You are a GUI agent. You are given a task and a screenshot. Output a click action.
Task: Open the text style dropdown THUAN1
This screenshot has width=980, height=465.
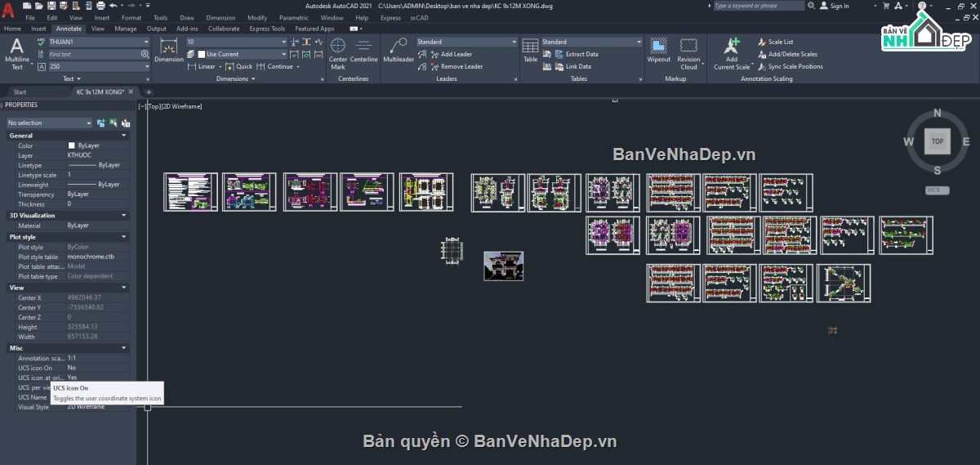[x=98, y=42]
